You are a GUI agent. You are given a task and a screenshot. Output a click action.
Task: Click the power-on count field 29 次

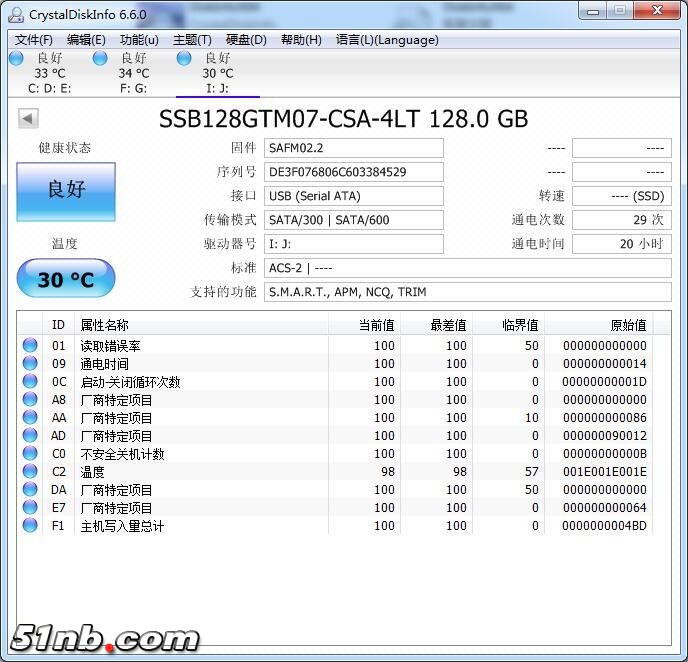pos(622,220)
